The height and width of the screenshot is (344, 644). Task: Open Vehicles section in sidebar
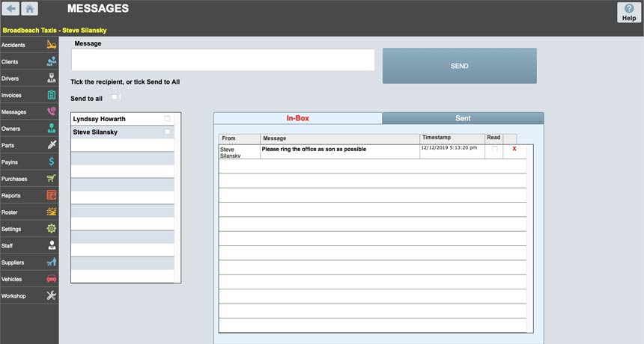coord(29,279)
